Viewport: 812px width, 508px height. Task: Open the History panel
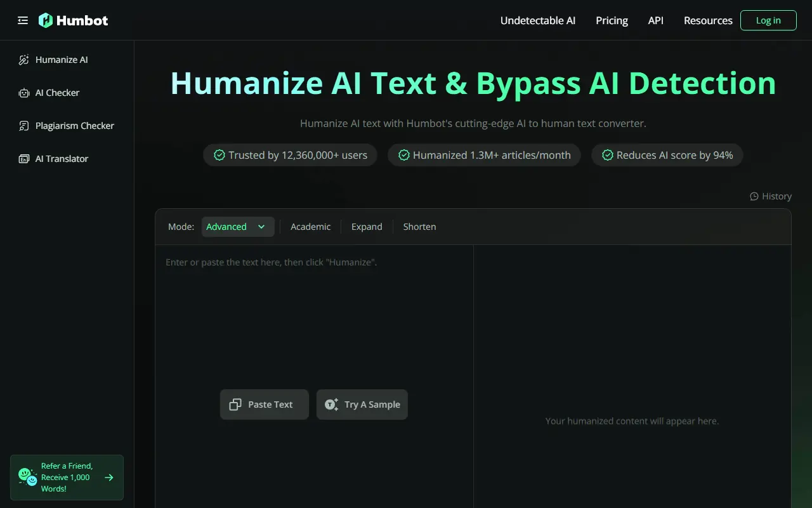(x=771, y=196)
